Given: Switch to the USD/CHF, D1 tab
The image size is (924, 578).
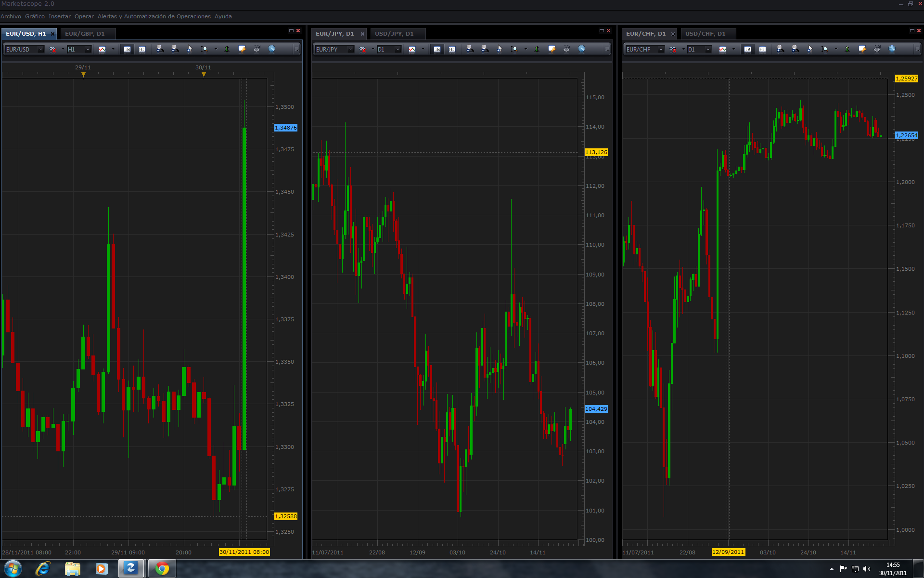Looking at the screenshot, I should (x=705, y=34).
